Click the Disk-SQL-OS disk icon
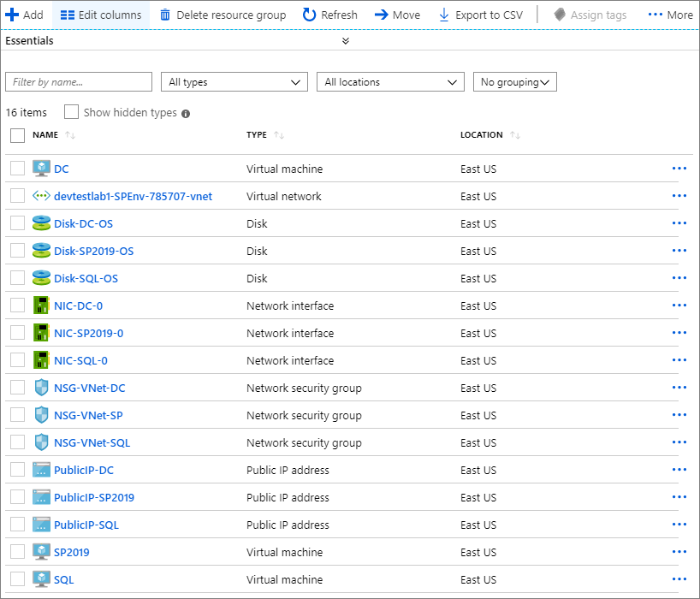700x599 pixels. click(x=42, y=277)
